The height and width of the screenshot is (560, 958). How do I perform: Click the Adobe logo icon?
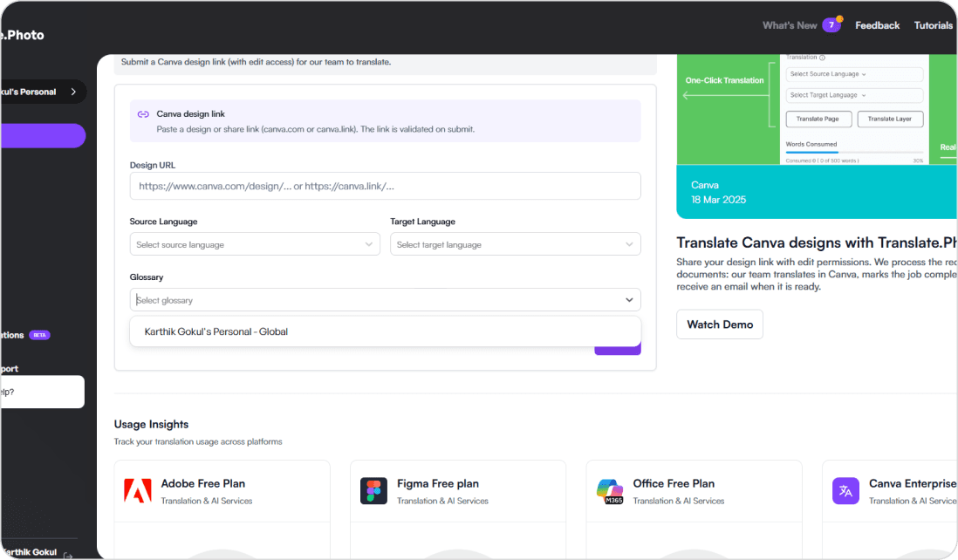click(x=138, y=490)
